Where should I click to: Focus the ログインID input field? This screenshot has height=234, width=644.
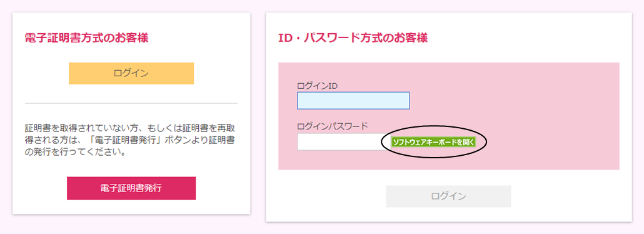[353, 101]
